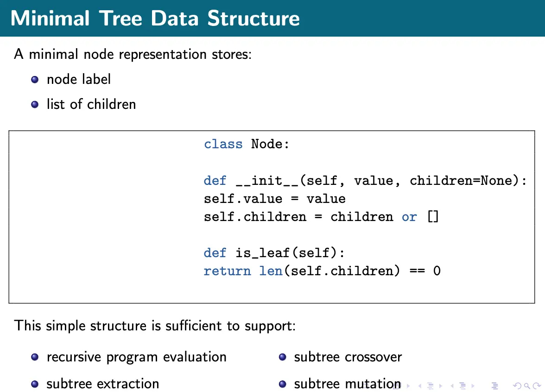Viewport: 545px width, 392px height.
Task: Click the "return len(self.children) == 0" line
Action: (322, 271)
